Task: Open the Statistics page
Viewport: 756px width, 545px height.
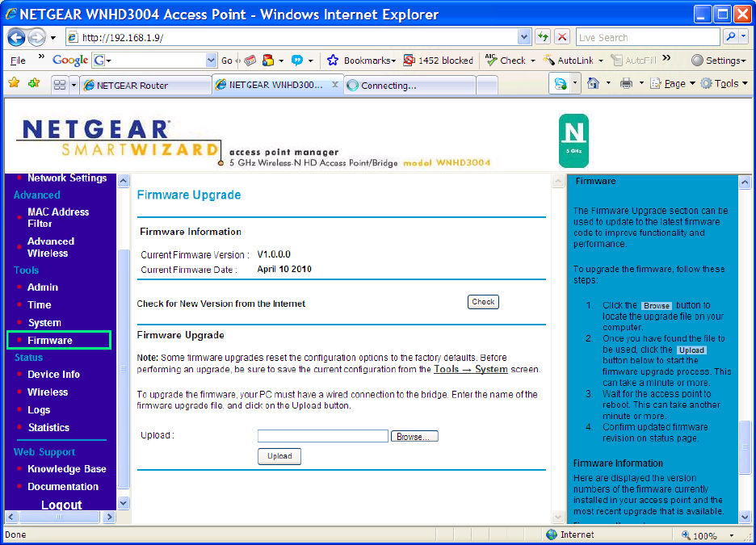Action: pyautogui.click(x=48, y=427)
